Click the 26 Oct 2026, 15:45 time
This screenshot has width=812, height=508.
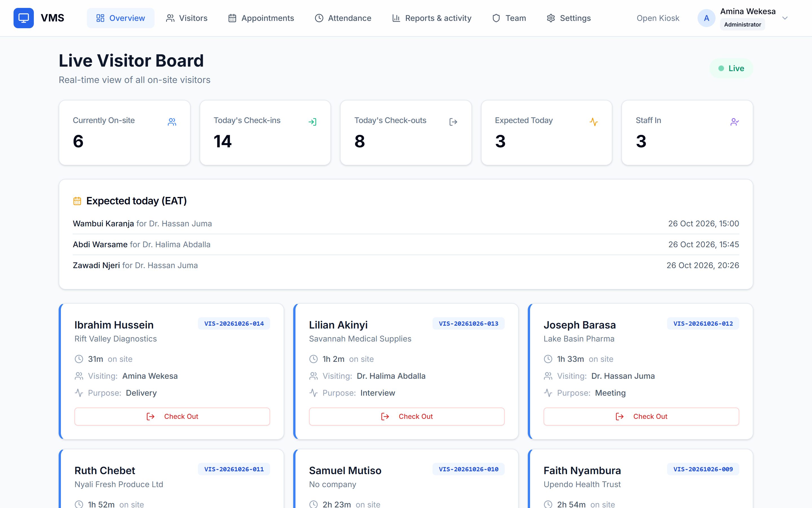(x=703, y=245)
